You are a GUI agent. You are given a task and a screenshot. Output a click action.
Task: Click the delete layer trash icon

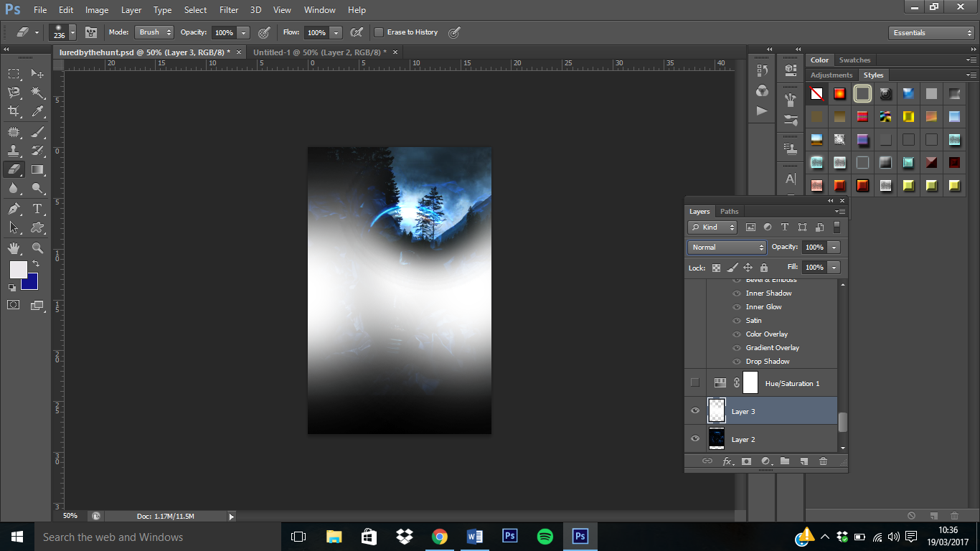click(x=823, y=461)
